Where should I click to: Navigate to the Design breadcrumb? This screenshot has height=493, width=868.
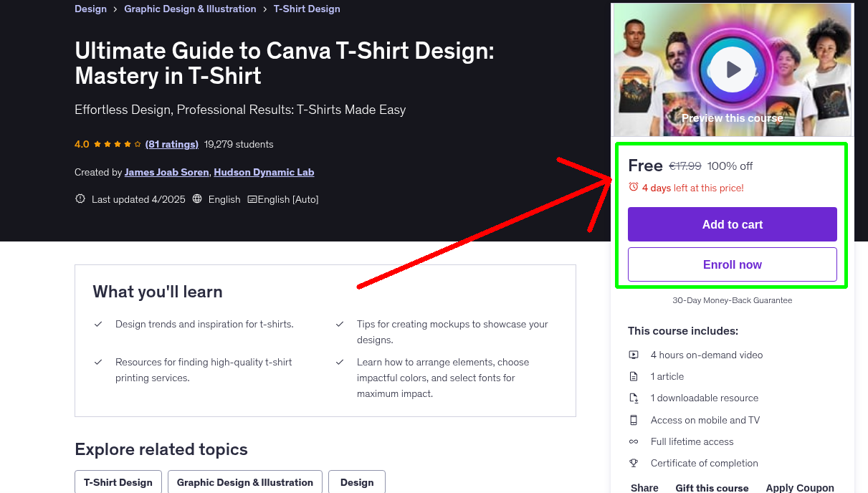[90, 9]
